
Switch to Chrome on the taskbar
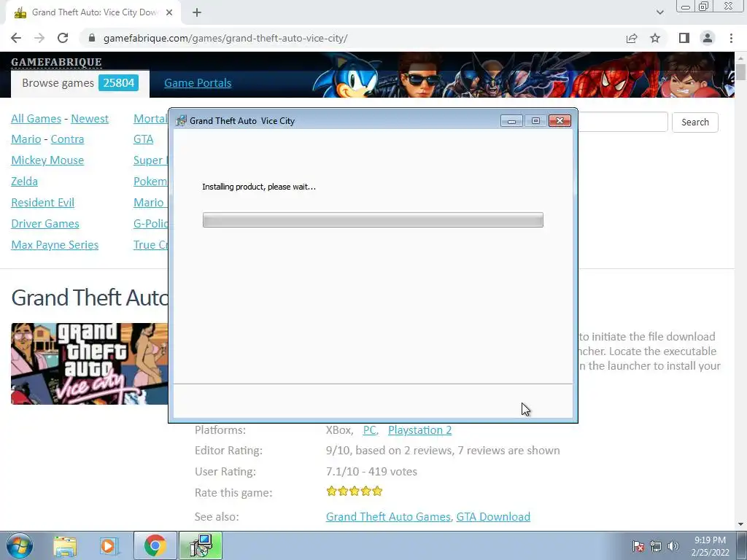[x=155, y=545]
